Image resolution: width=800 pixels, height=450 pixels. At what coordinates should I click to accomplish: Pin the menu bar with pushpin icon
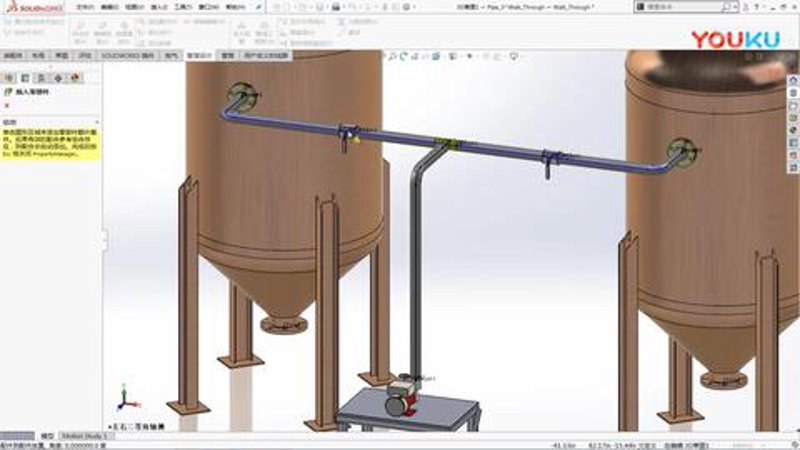pyautogui.click(x=259, y=7)
